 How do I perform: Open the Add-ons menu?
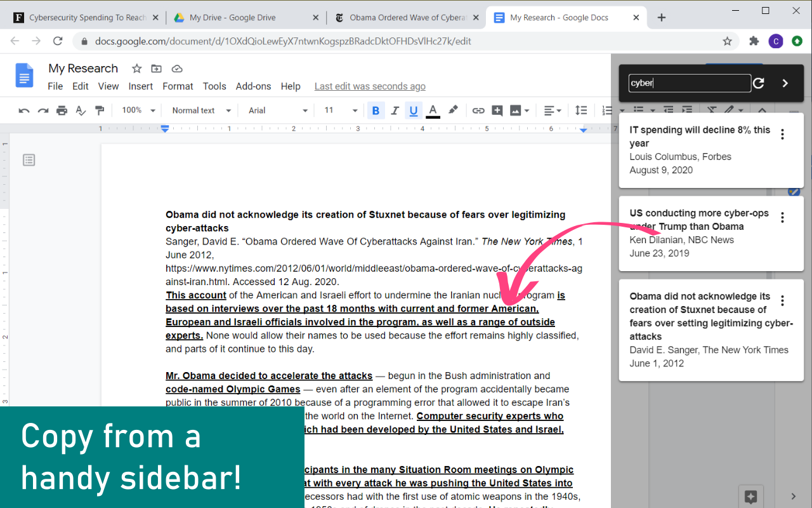click(x=253, y=86)
